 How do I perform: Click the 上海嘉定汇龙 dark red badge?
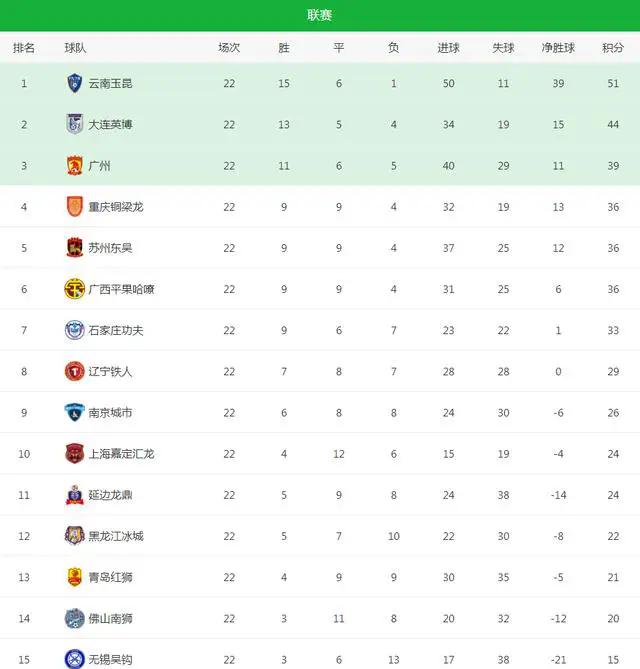[x=75, y=454]
